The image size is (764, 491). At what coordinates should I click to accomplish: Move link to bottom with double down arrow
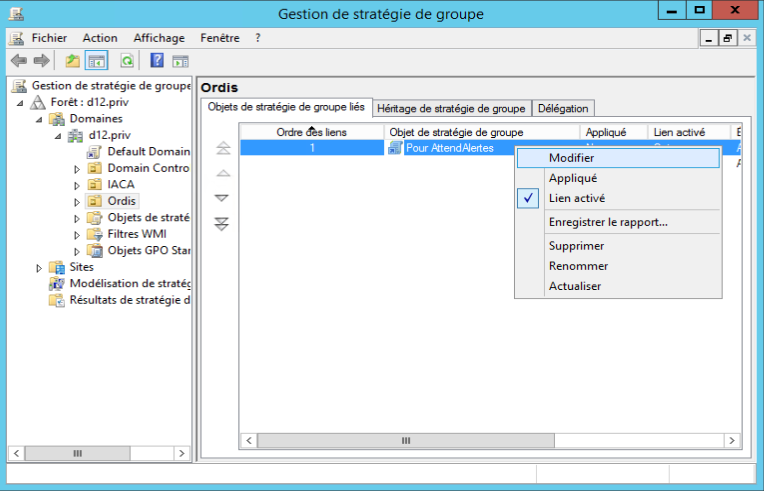(x=223, y=224)
